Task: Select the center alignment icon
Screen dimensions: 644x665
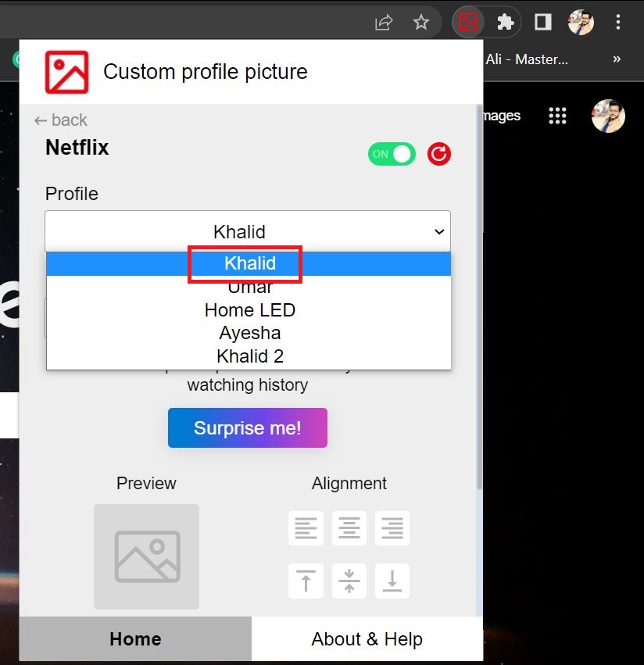Action: [x=349, y=528]
